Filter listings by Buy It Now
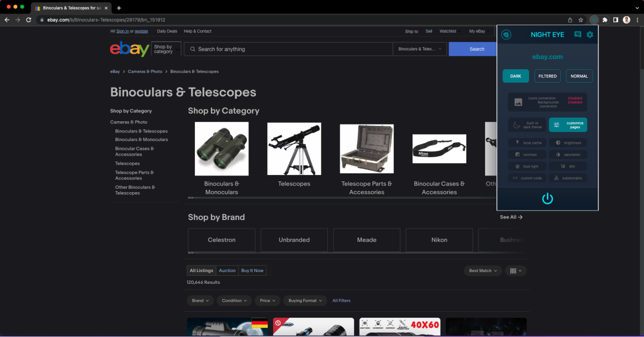Image resolution: width=644 pixels, height=337 pixels. (x=252, y=270)
